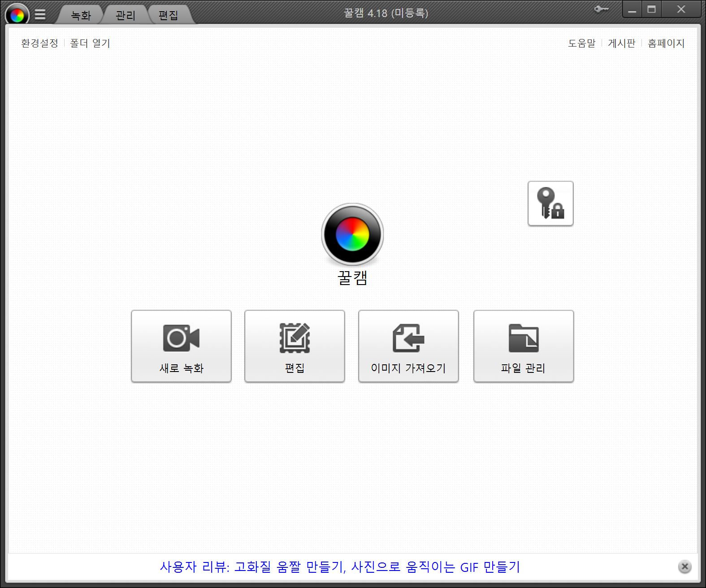Screen dimensions: 706x588
Task: Click 폴더 열기 open folder
Action: click(x=90, y=43)
